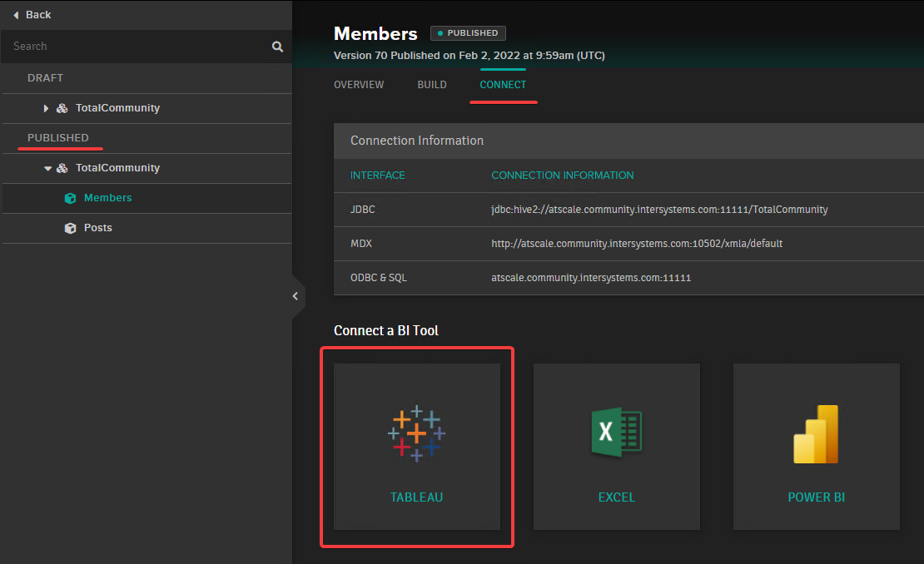Click the MDX interface cell

(x=361, y=244)
